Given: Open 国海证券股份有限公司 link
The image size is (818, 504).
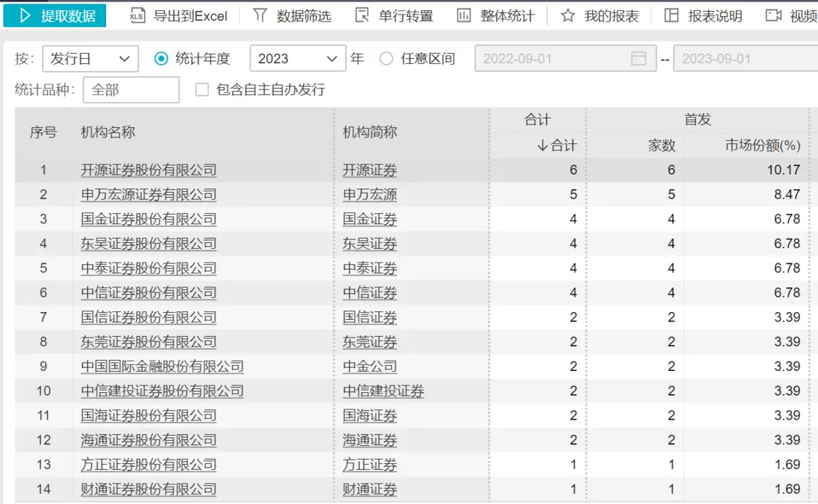Looking at the screenshot, I should pyautogui.click(x=148, y=415).
